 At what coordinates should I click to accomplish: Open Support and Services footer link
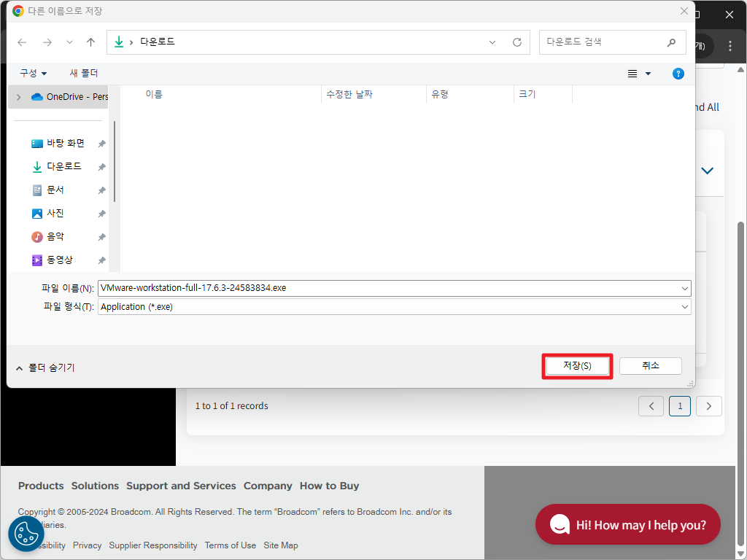click(x=181, y=486)
